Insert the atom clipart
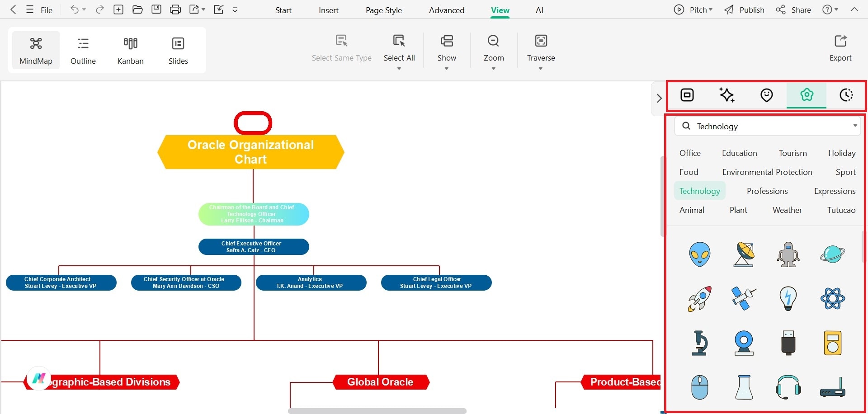The width and height of the screenshot is (868, 414). [x=832, y=298]
